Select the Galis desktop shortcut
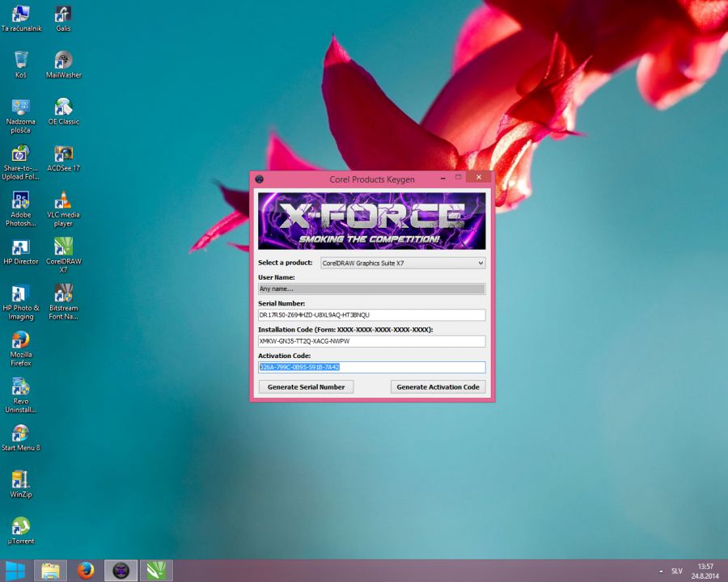Screen dimensions: 728x582 pos(63,19)
